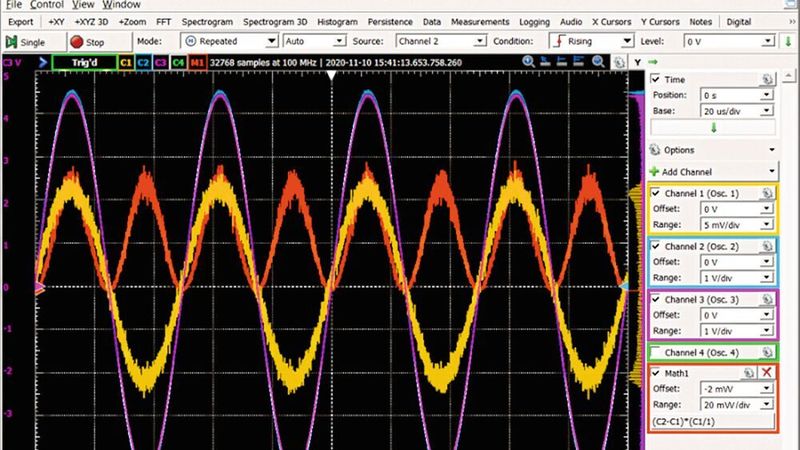
Task: Open Channel 1 settings gear icon
Action: pyautogui.click(x=767, y=193)
